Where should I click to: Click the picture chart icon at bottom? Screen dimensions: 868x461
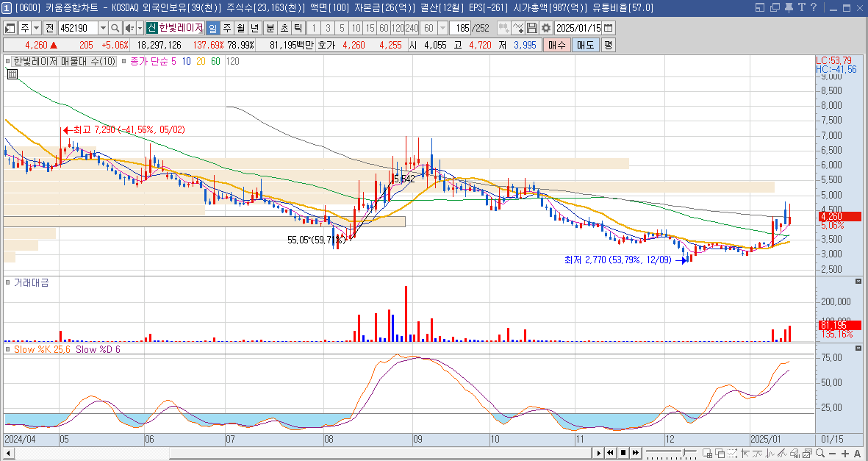pos(806,453)
